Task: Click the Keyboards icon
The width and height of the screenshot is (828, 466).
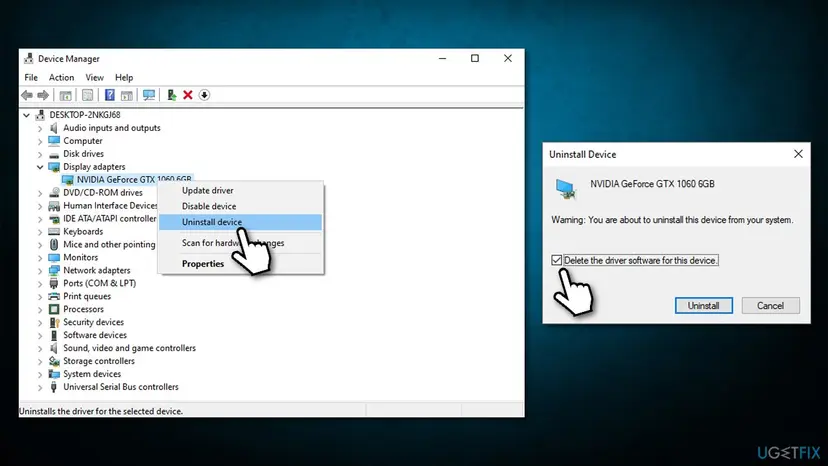Action: [x=54, y=231]
